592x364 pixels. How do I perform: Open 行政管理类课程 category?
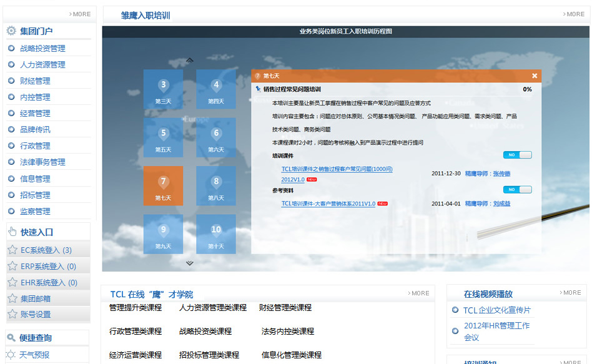135,332
